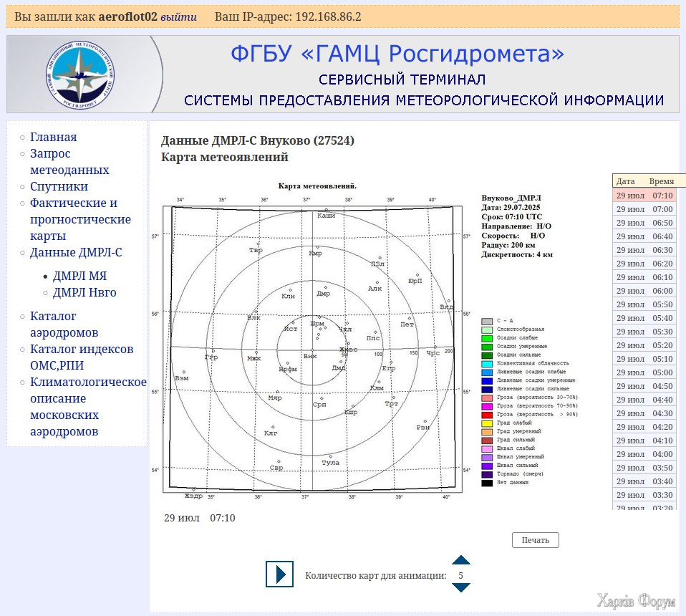This screenshot has height=616, width=686.
Task: Select the 29 июл 07:10 map entry
Action: [x=644, y=196]
